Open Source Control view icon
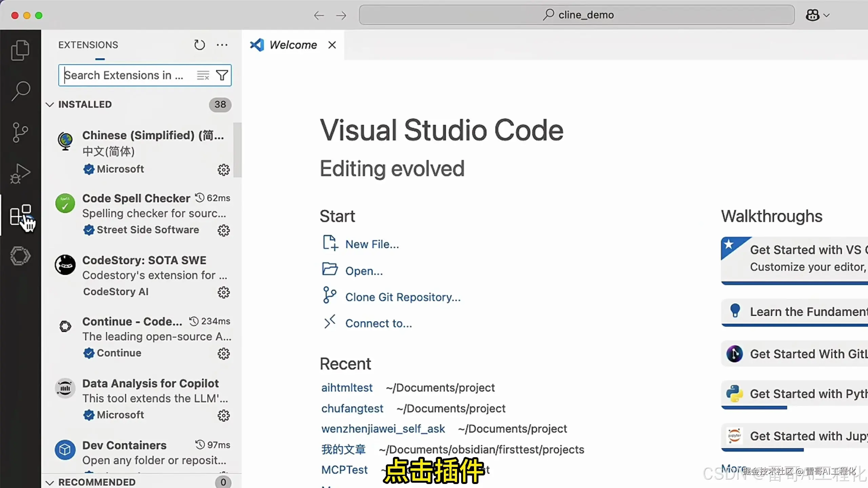The image size is (868, 488). point(20,132)
